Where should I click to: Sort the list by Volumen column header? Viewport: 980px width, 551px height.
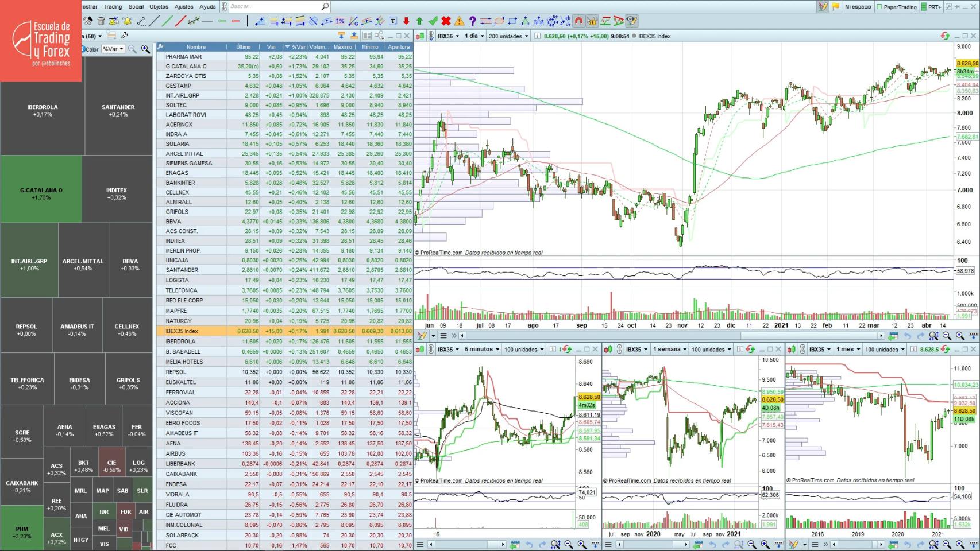[319, 47]
